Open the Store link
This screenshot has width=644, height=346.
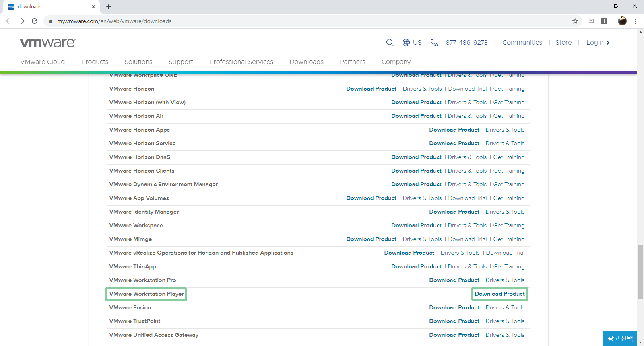click(563, 43)
